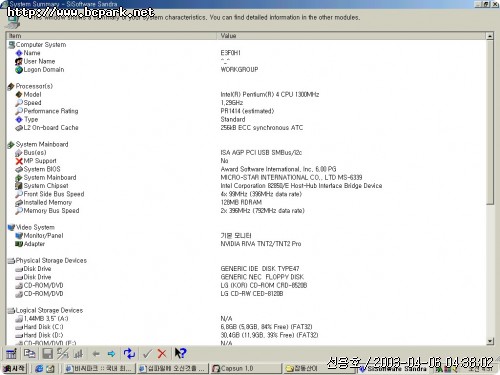Select the Processor(s) category icon
Image resolution: width=500 pixels, height=375 pixels.
[11, 86]
